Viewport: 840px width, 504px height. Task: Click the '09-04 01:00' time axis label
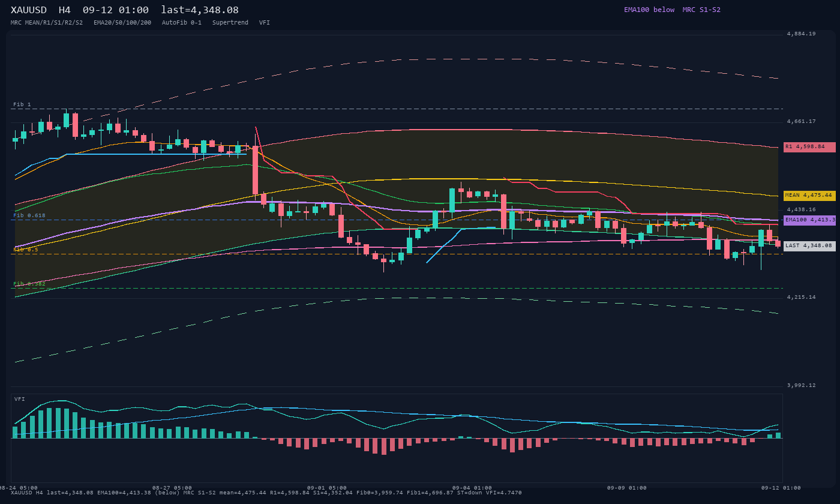[472, 488]
